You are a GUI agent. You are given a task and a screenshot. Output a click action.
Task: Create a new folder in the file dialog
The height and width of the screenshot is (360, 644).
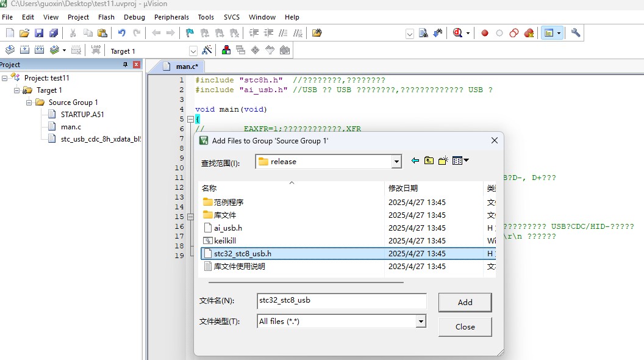pyautogui.click(x=443, y=160)
